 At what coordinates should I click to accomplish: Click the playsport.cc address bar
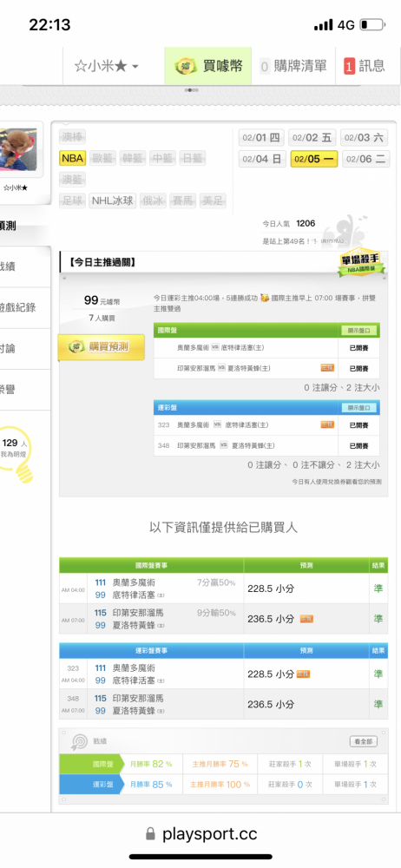click(x=200, y=833)
